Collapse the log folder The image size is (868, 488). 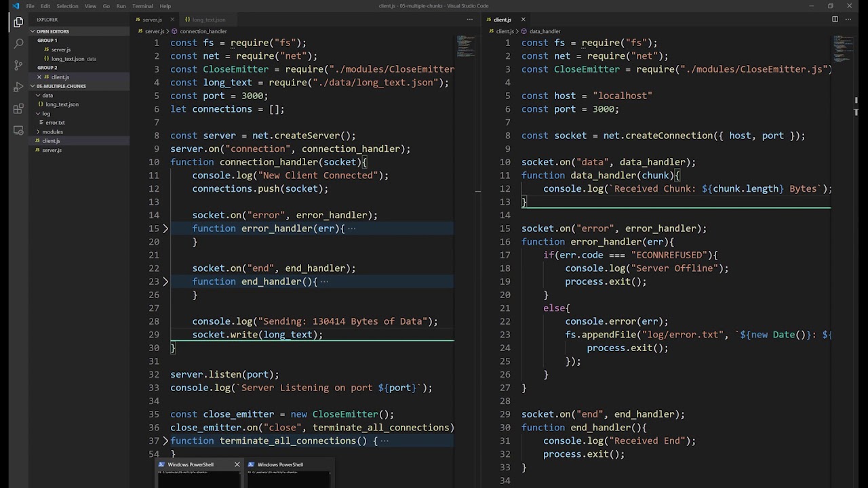coord(38,114)
